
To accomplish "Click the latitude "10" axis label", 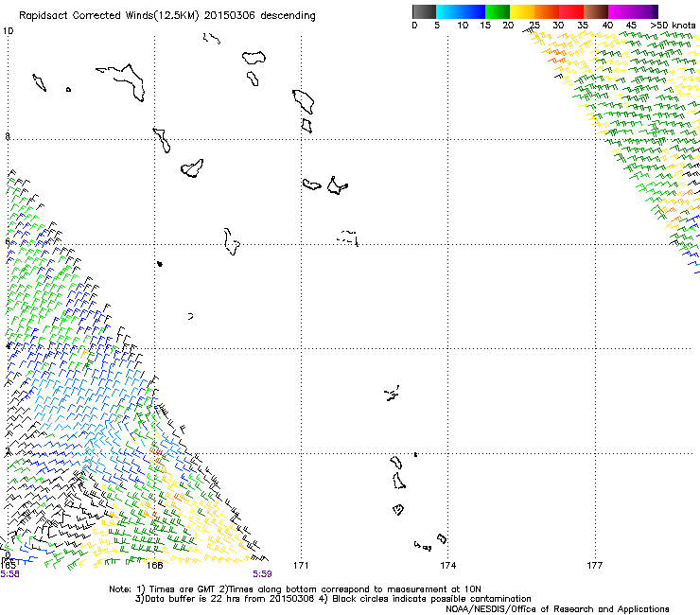I will coord(8,31).
